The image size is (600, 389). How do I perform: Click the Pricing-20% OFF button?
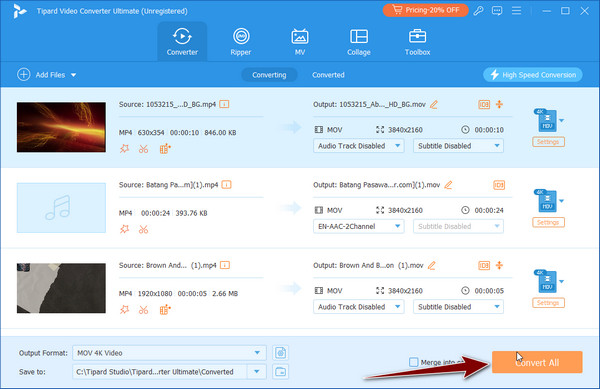[426, 10]
